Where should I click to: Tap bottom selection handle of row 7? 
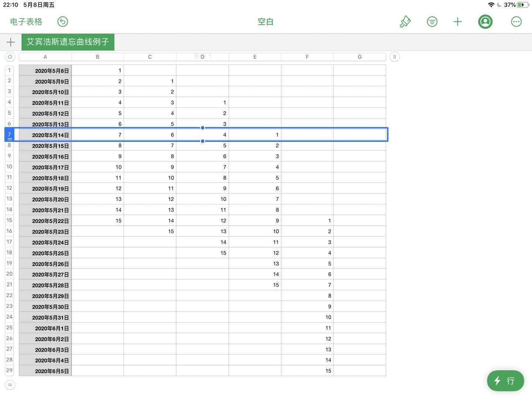click(x=202, y=141)
